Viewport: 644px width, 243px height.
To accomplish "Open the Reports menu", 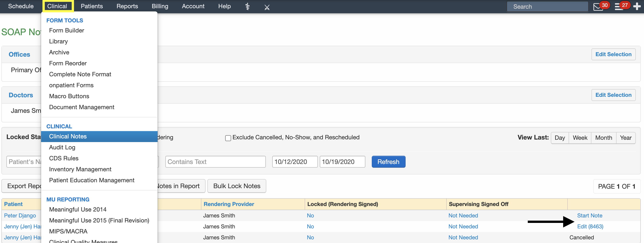I will tap(127, 6).
